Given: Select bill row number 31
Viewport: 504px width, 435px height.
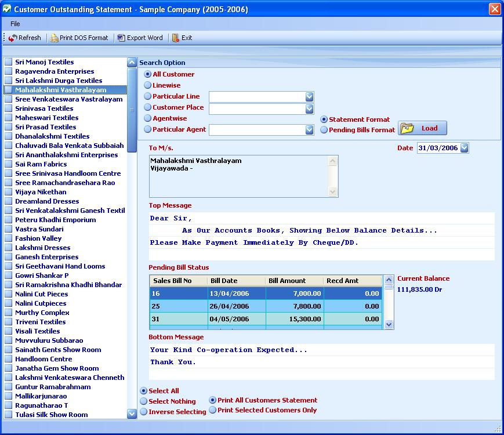Looking at the screenshot, I should pos(266,319).
